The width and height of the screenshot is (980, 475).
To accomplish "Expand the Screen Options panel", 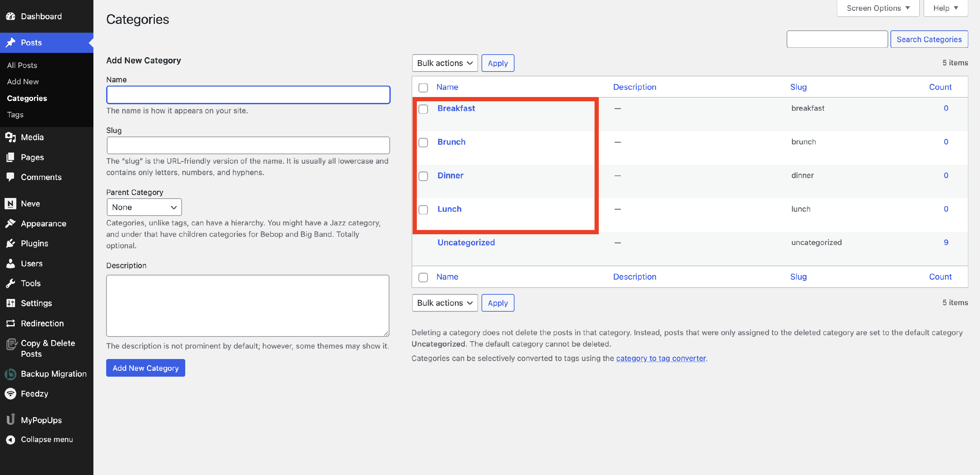I will 878,8.
